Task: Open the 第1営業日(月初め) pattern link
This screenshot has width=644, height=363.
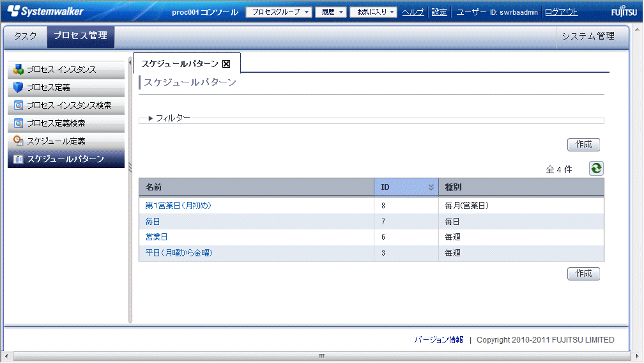Action: 178,206
